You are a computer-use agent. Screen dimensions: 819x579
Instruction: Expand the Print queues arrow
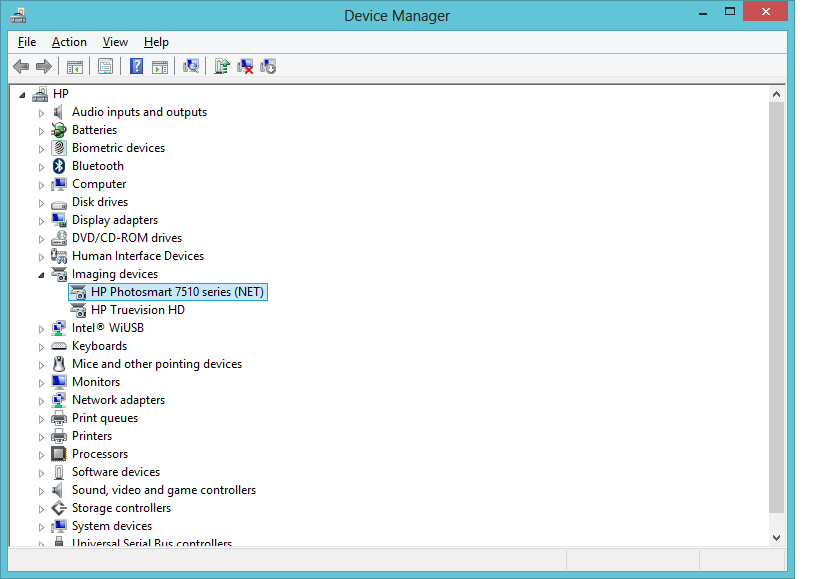[x=41, y=419]
